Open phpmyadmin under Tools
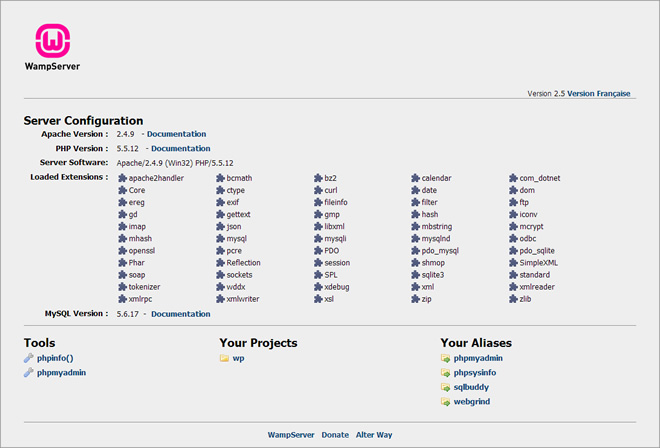 coord(61,373)
